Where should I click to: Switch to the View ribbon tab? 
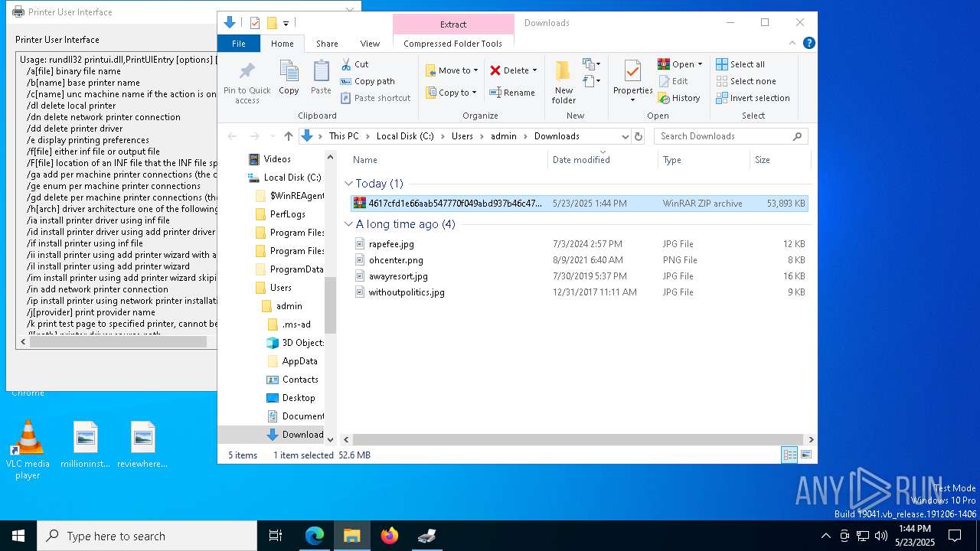coord(370,44)
